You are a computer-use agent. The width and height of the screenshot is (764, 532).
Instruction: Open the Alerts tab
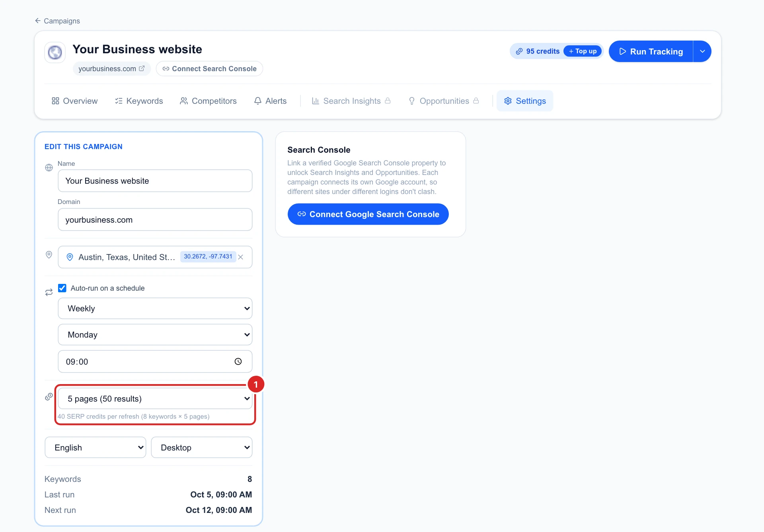coord(270,101)
